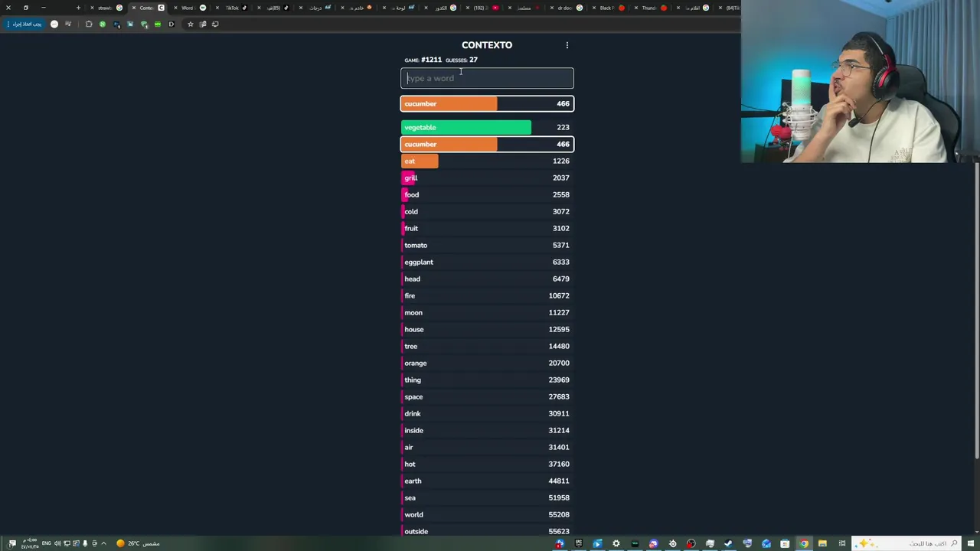Open the notification center icon
Image resolution: width=980 pixels, height=551 pixels.
[12, 543]
